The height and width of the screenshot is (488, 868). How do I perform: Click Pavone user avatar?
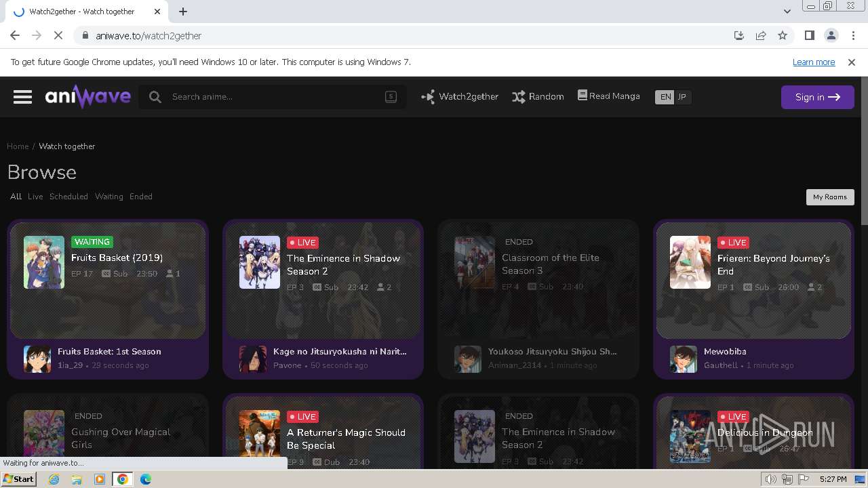click(253, 359)
